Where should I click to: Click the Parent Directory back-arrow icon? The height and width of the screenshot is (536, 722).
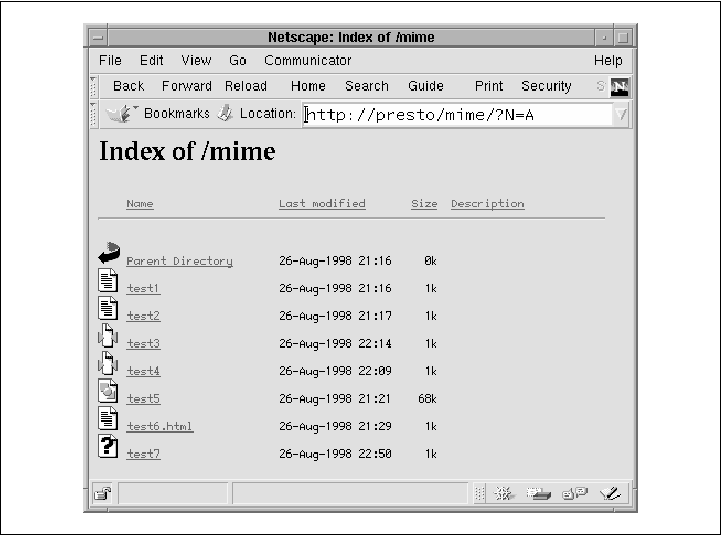click(108, 255)
